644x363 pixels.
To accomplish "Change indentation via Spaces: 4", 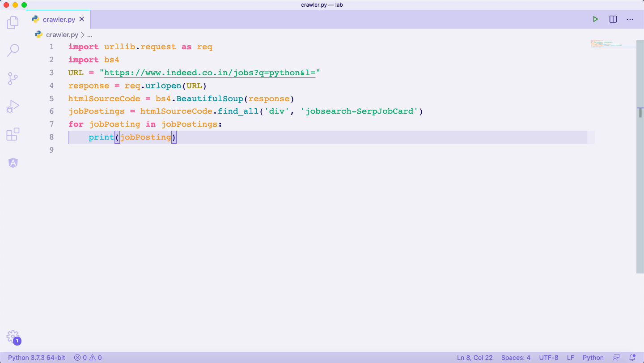I will [x=516, y=358].
